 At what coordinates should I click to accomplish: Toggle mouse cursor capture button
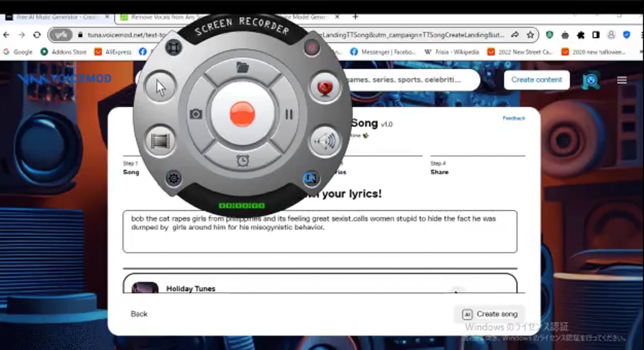pyautogui.click(x=160, y=87)
